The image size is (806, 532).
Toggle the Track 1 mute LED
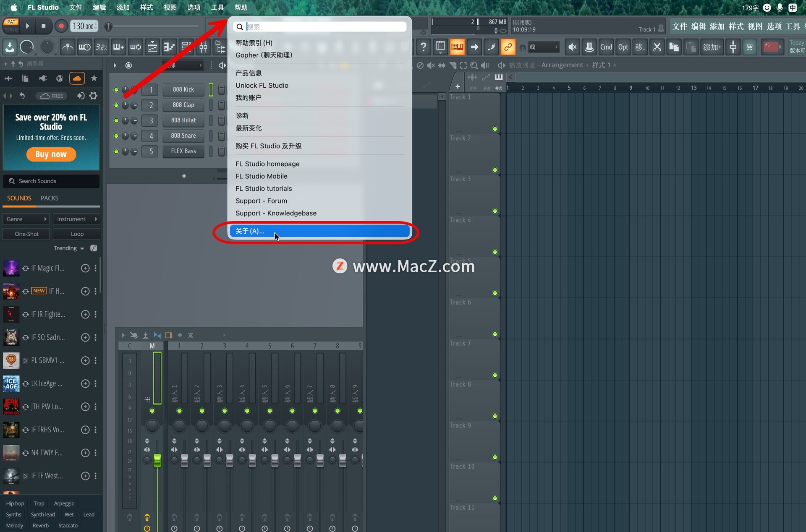click(x=495, y=129)
